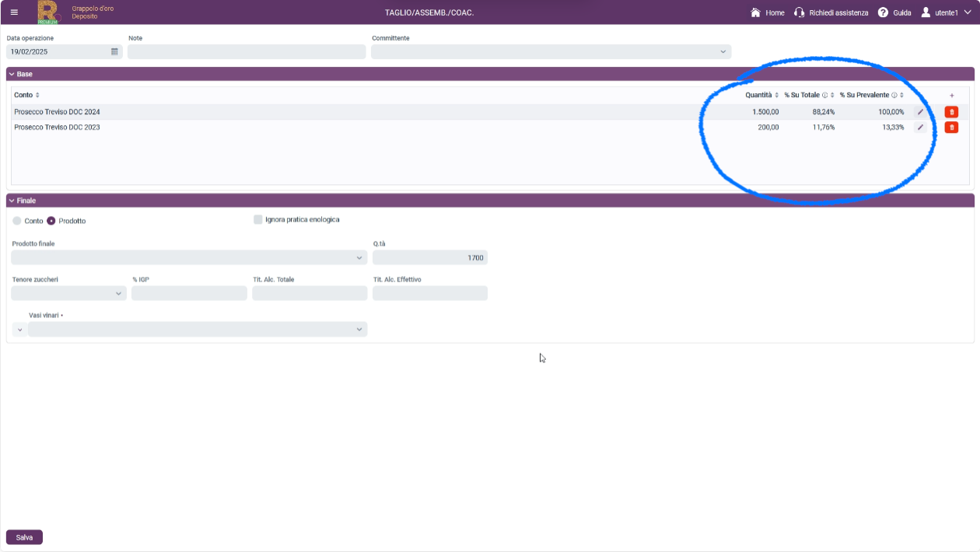Screen dimensions: 980x552
Task: Show info for % Su Prevalente column
Action: point(894,95)
